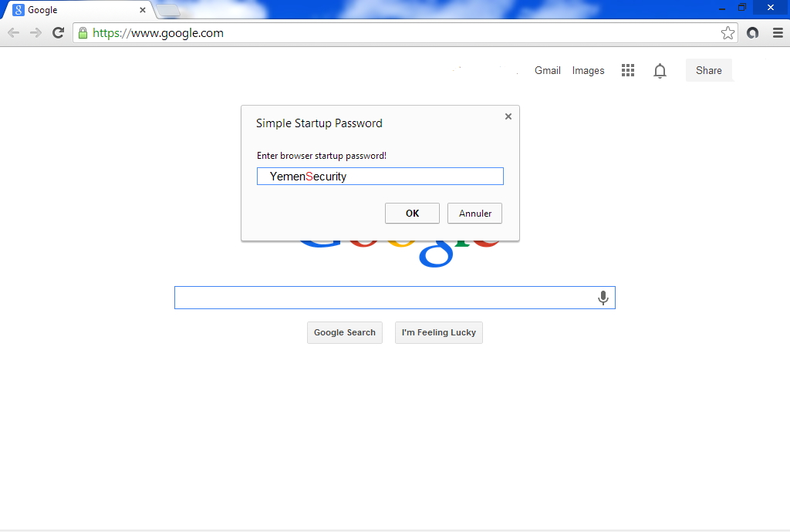View the green padlock site info

tap(83, 33)
